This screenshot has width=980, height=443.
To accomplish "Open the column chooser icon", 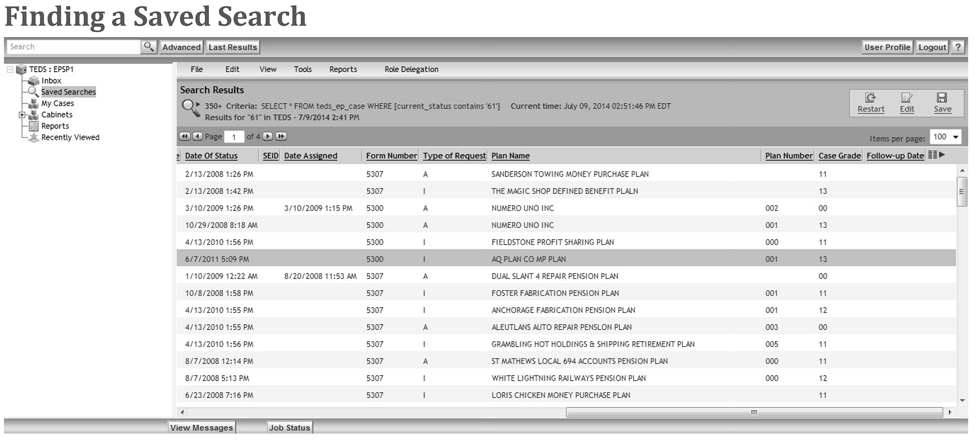I will (x=933, y=155).
